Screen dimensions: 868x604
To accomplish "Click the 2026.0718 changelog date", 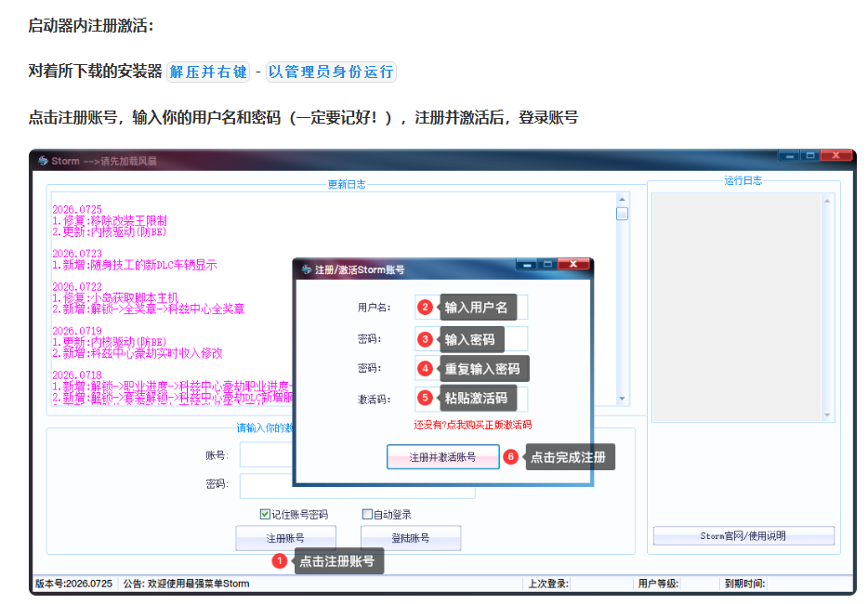I will point(77,375).
